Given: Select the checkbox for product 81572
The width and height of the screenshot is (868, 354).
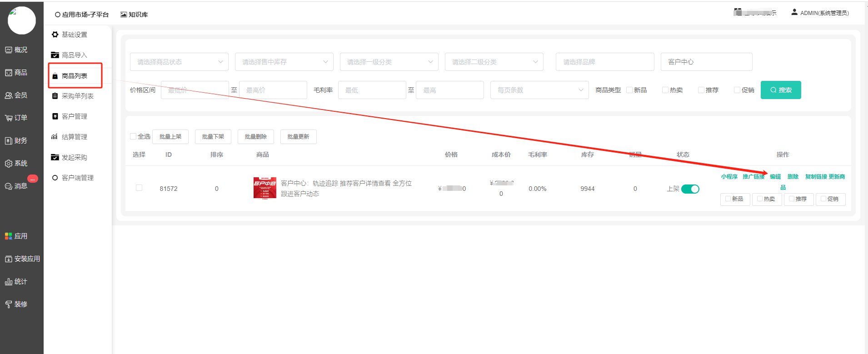Looking at the screenshot, I should [x=139, y=188].
